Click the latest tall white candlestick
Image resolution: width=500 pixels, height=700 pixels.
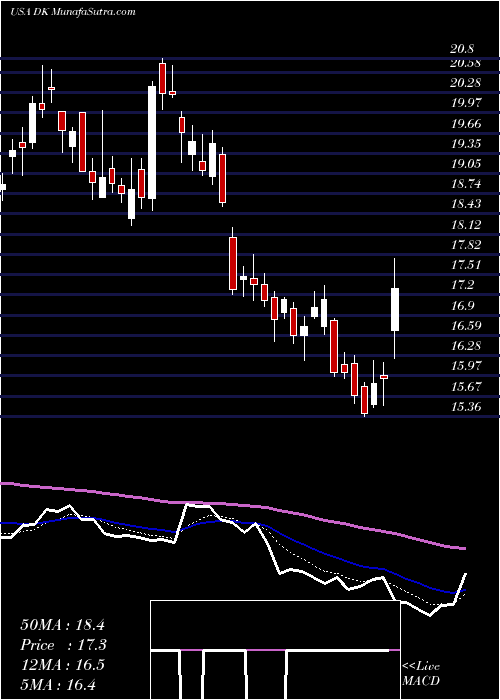[395, 309]
